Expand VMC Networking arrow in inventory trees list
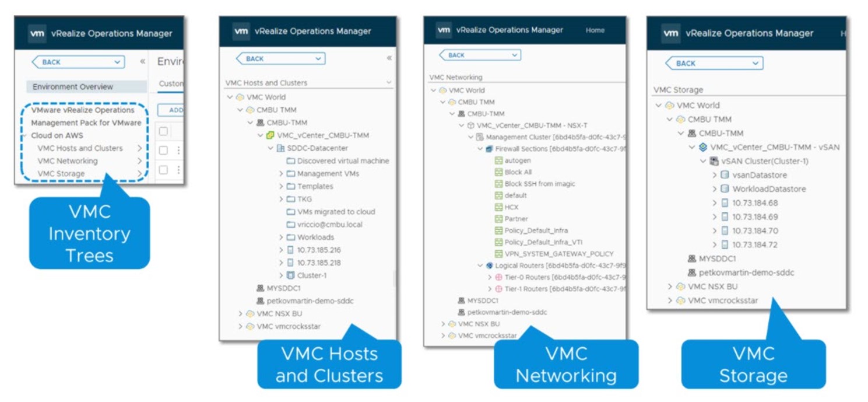Screen dimensions: 868x402 point(139,161)
